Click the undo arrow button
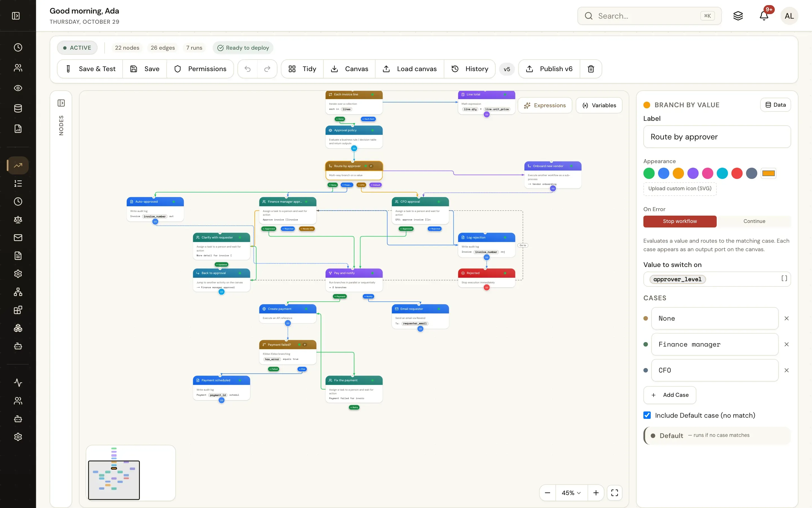 (x=248, y=69)
